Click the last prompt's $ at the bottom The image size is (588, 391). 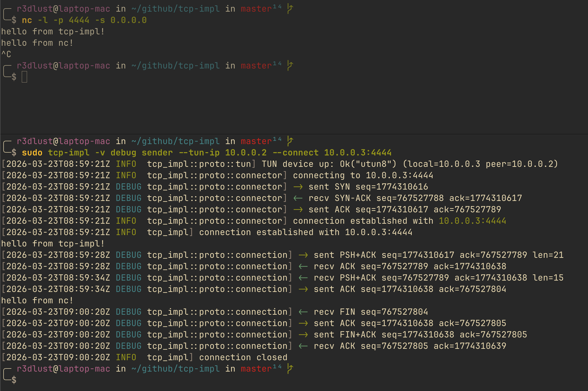coord(14,380)
